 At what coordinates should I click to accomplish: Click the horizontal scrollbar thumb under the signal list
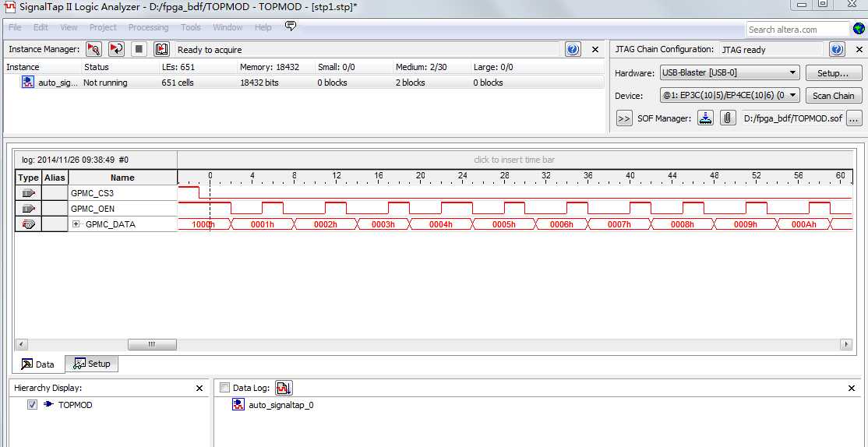click(152, 344)
